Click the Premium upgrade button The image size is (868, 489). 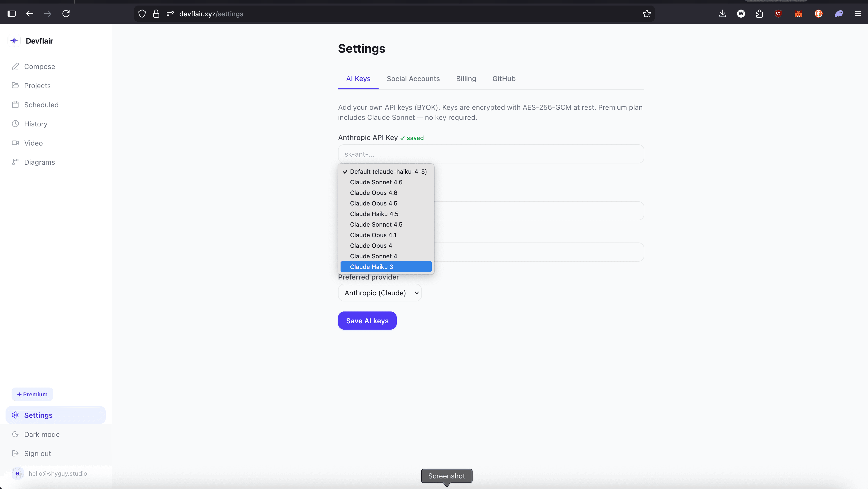[x=32, y=394]
